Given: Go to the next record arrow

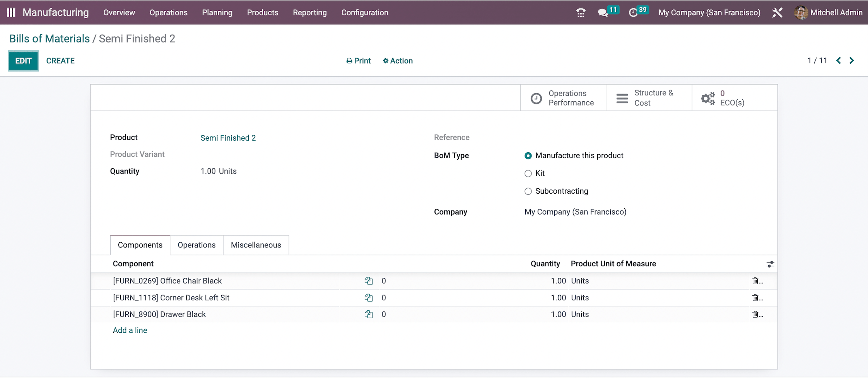Looking at the screenshot, I should (851, 61).
